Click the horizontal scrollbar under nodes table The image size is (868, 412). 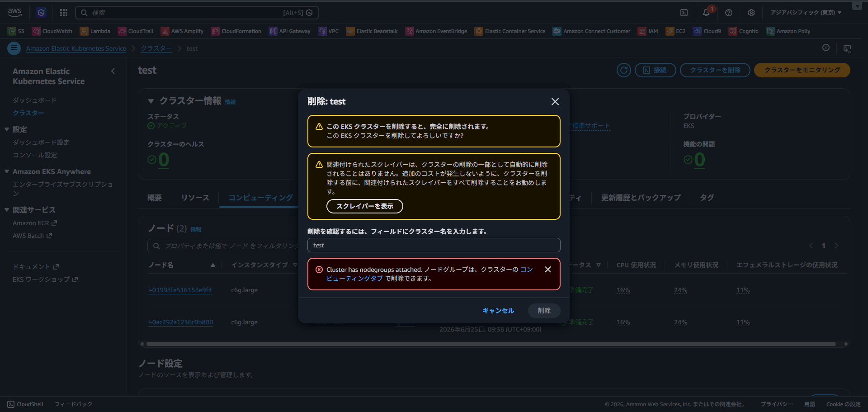(491, 344)
